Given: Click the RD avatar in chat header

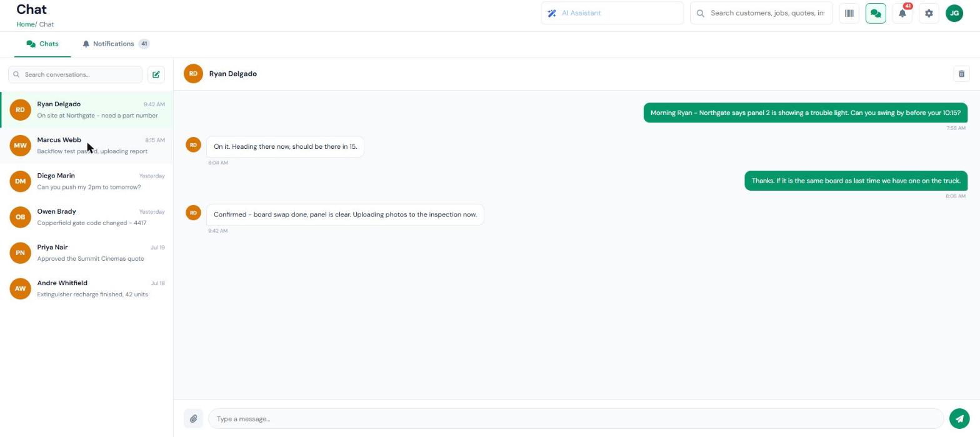Looking at the screenshot, I should [x=193, y=74].
